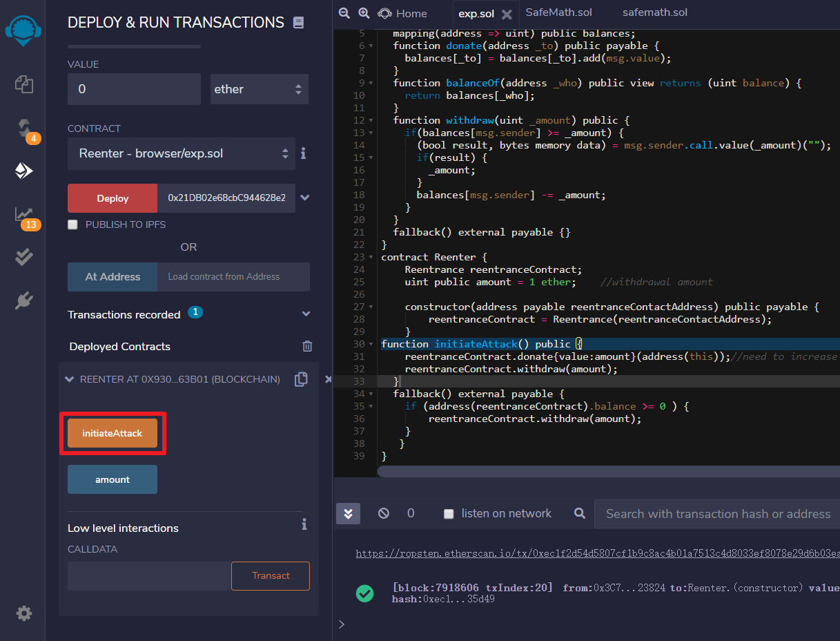Focus the transaction hash search box
840x641 pixels.
click(x=717, y=514)
